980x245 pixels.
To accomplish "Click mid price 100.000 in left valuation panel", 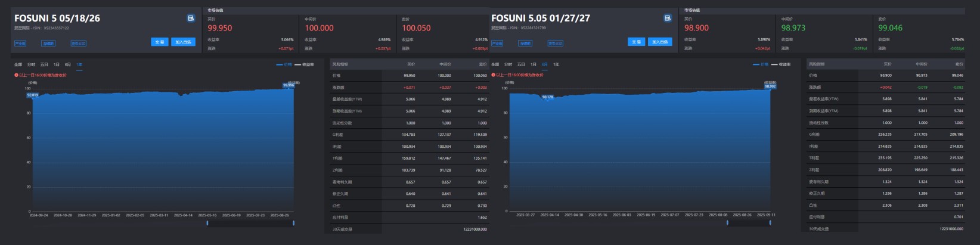I will [320, 28].
